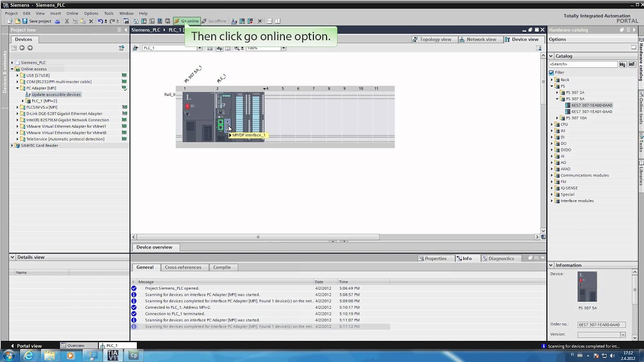
Task: Collapse the PC Adapter [MPI] node
Action: tap(17, 88)
